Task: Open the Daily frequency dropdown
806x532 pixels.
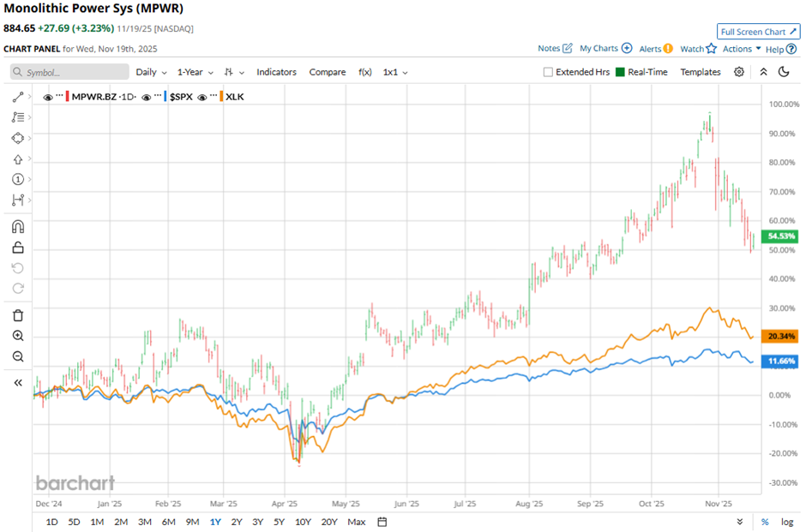Action: (x=151, y=72)
